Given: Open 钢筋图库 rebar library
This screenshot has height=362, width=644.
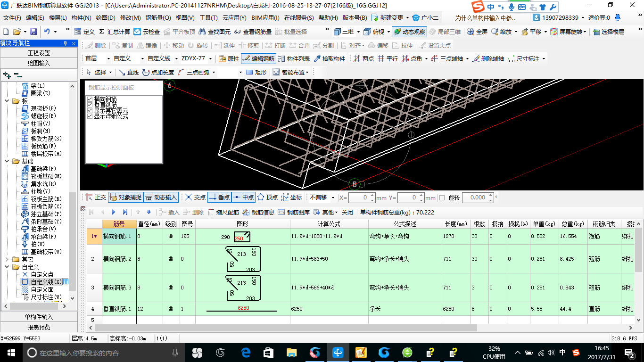Looking at the screenshot, I should 294,212.
